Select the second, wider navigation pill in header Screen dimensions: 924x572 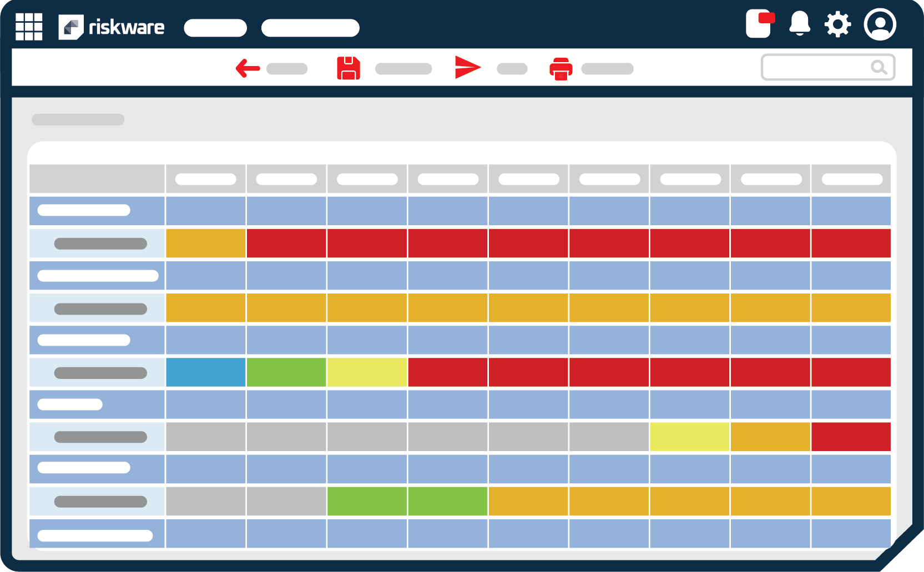(310, 28)
